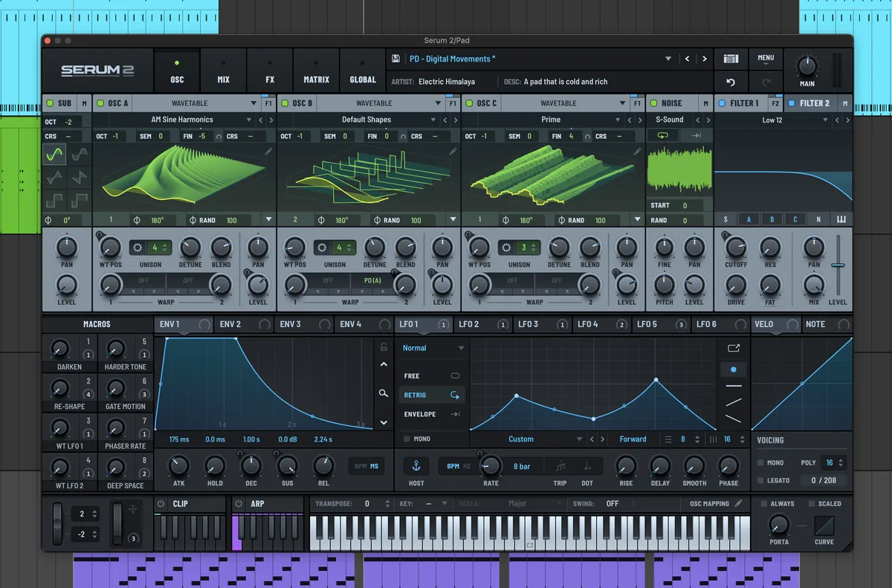Image resolution: width=892 pixels, height=588 pixels.
Task: Toggle the ARP power button
Action: click(239, 503)
